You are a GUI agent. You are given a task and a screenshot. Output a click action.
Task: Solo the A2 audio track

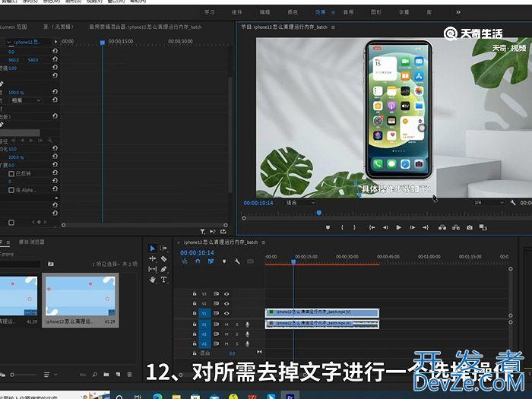pyautogui.click(x=237, y=334)
